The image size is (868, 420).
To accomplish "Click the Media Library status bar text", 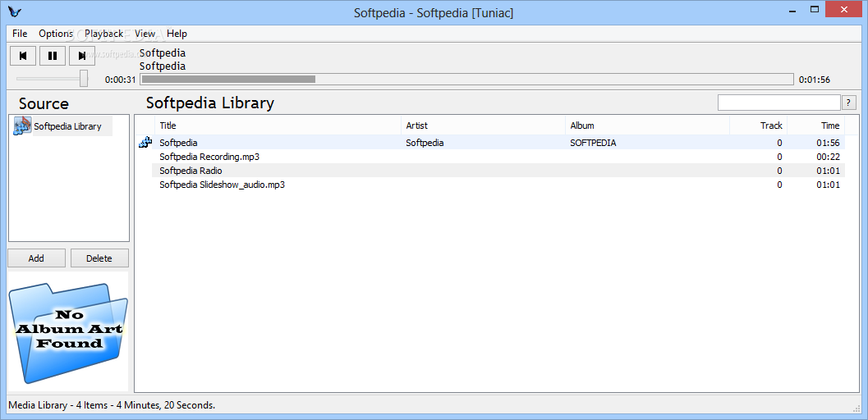I will (112, 405).
